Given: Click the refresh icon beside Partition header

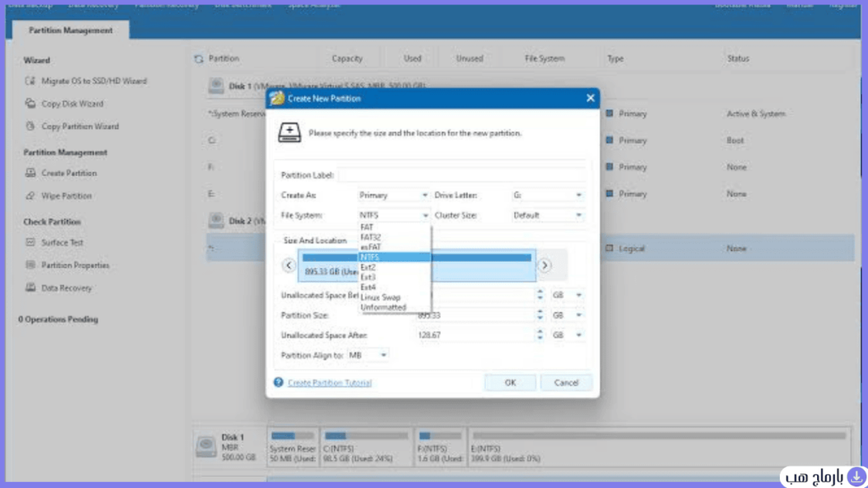Looking at the screenshot, I should [198, 58].
